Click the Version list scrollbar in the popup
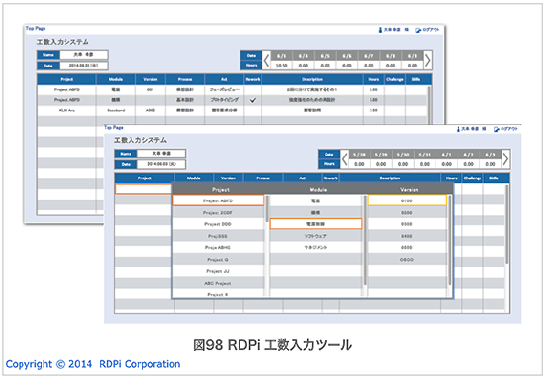 tap(450, 240)
